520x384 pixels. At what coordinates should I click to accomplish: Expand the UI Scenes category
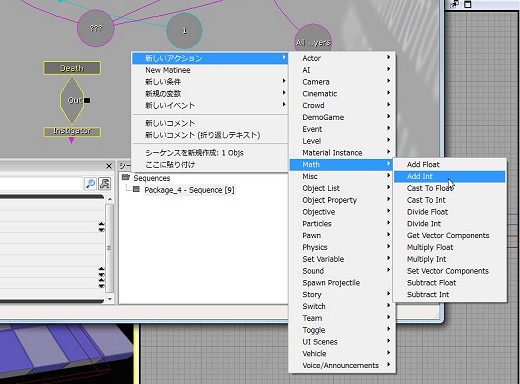point(342,342)
